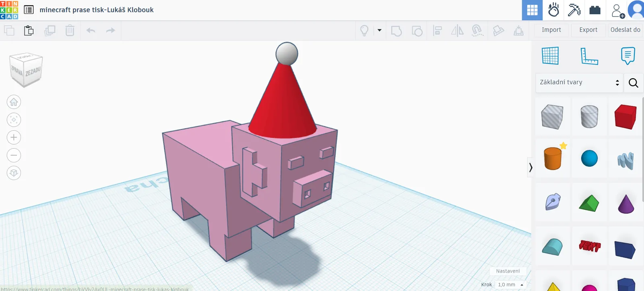Select the Fit all in view icon
Image resolution: width=644 pixels, height=291 pixels.
coord(14,120)
